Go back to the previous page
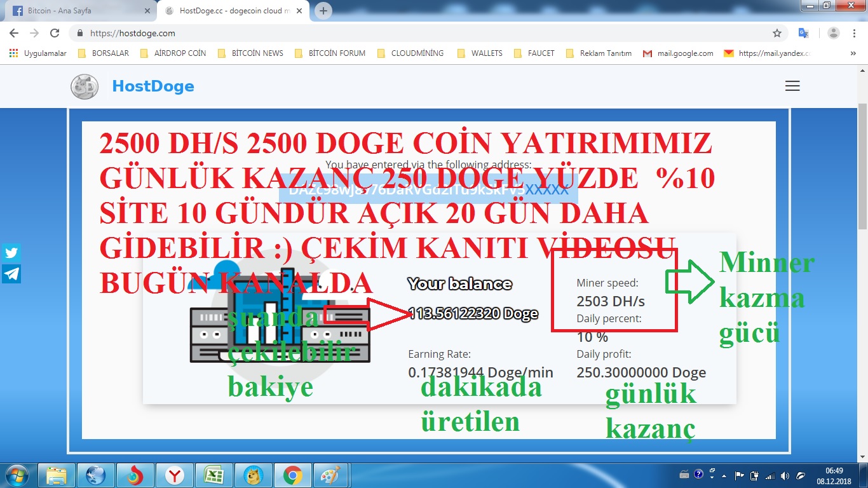The width and height of the screenshot is (868, 488). (x=14, y=33)
